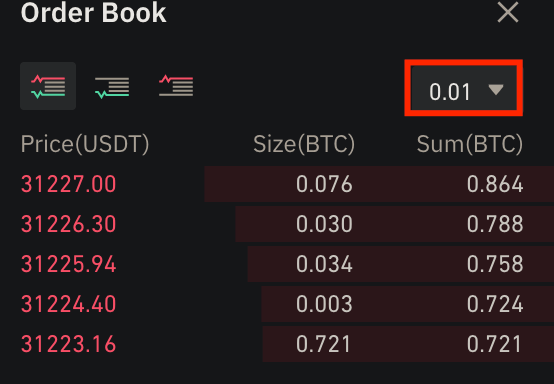Click the Size(BTC) column header
554x384 pixels.
(x=304, y=144)
